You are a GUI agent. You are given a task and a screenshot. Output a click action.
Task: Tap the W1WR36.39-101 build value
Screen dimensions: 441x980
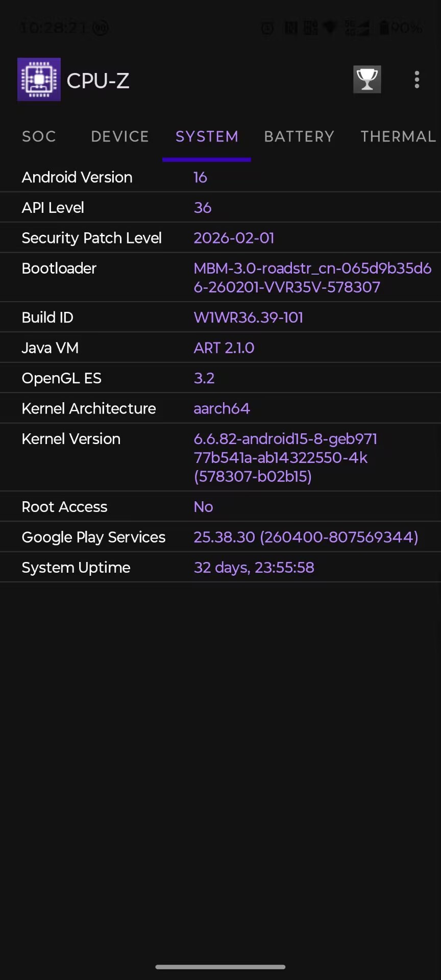coord(249,317)
